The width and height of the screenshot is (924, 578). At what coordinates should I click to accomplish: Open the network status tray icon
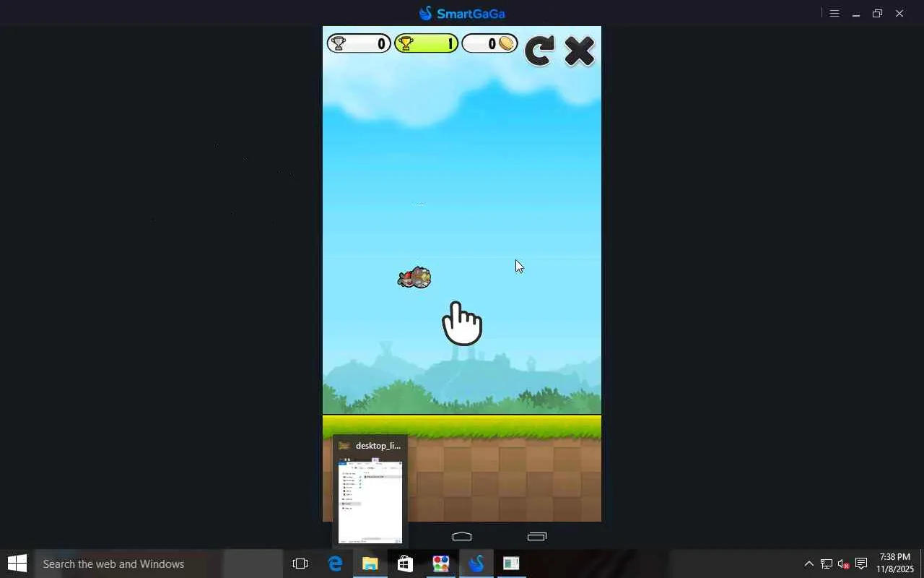(x=827, y=564)
